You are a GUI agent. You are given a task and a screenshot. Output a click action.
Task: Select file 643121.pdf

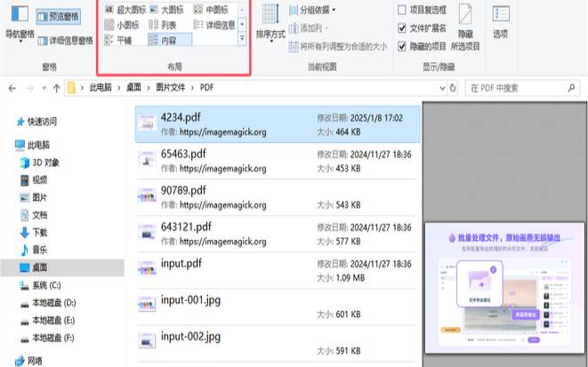coord(278,234)
